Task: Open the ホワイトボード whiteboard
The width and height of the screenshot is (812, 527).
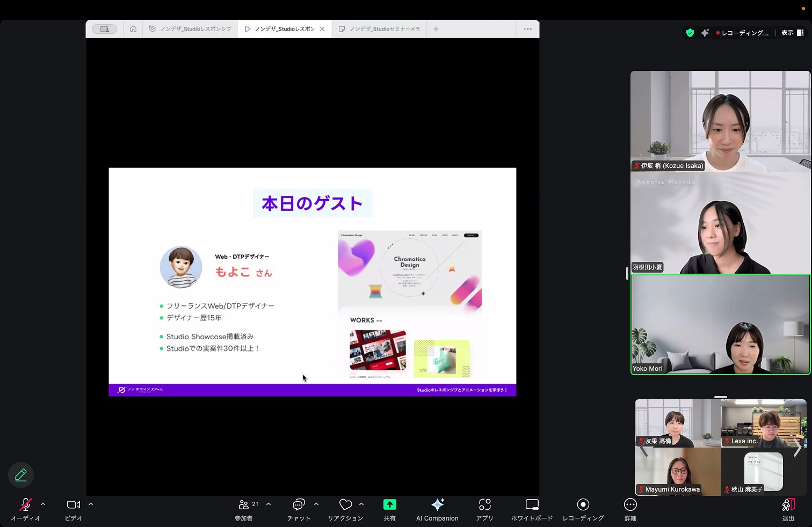Action: 532,505
